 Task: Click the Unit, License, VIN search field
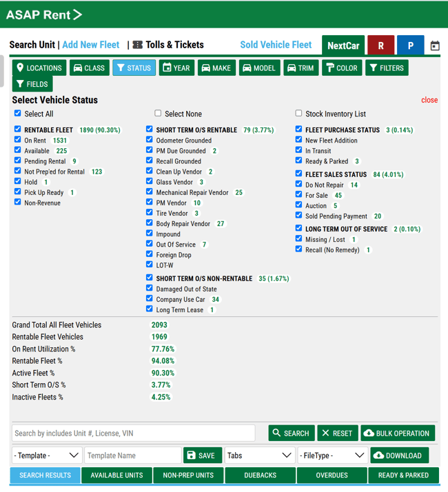pos(133,433)
